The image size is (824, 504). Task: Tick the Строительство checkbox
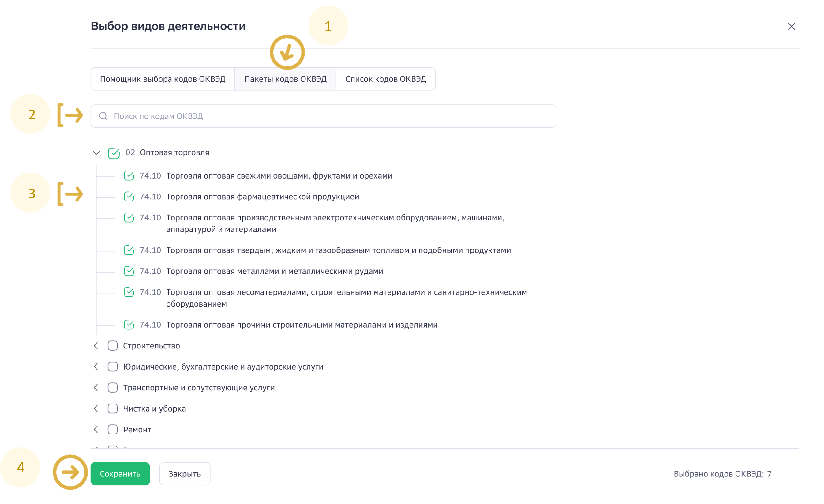tap(113, 345)
